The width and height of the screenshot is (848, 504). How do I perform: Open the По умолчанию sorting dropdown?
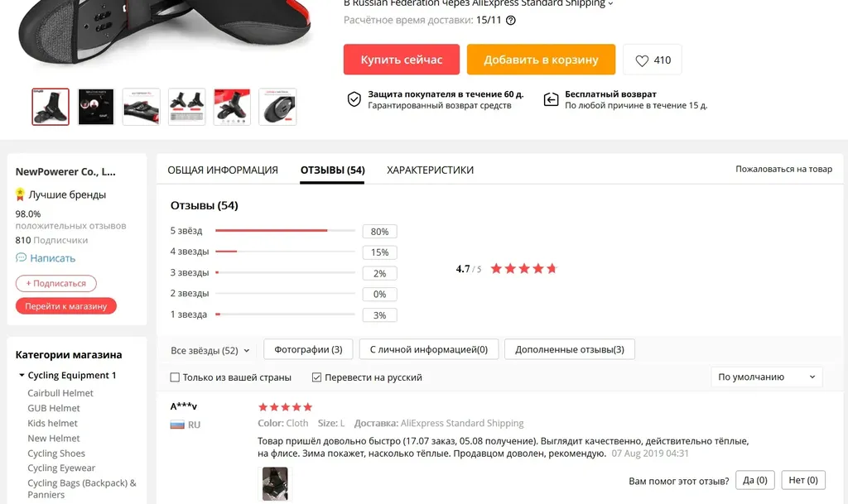point(766,377)
